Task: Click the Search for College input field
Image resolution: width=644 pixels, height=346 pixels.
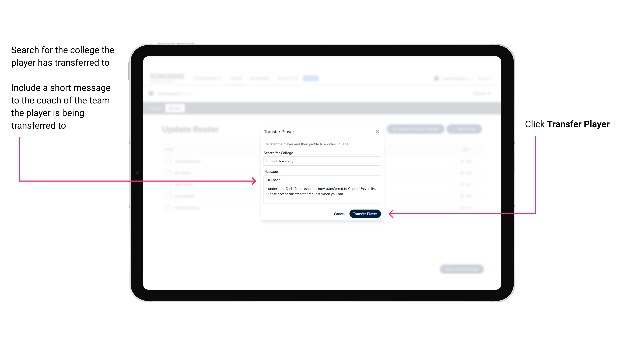Action: pyautogui.click(x=321, y=161)
